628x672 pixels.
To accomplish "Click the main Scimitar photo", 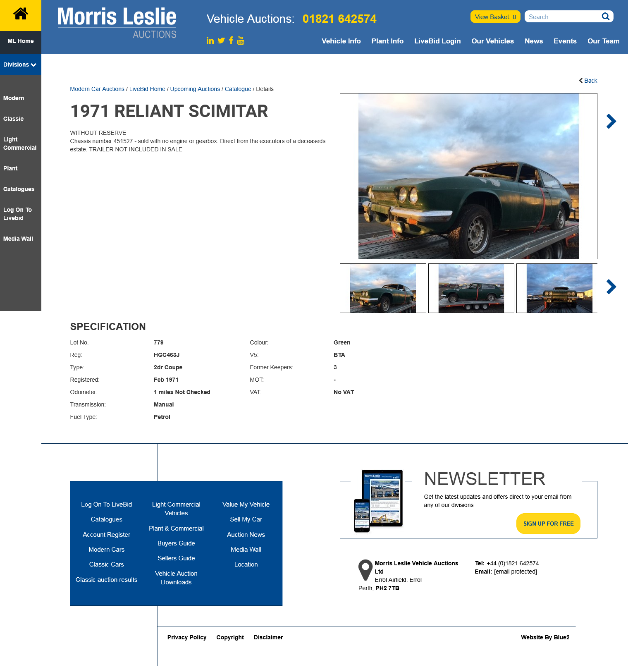I will coord(468,176).
